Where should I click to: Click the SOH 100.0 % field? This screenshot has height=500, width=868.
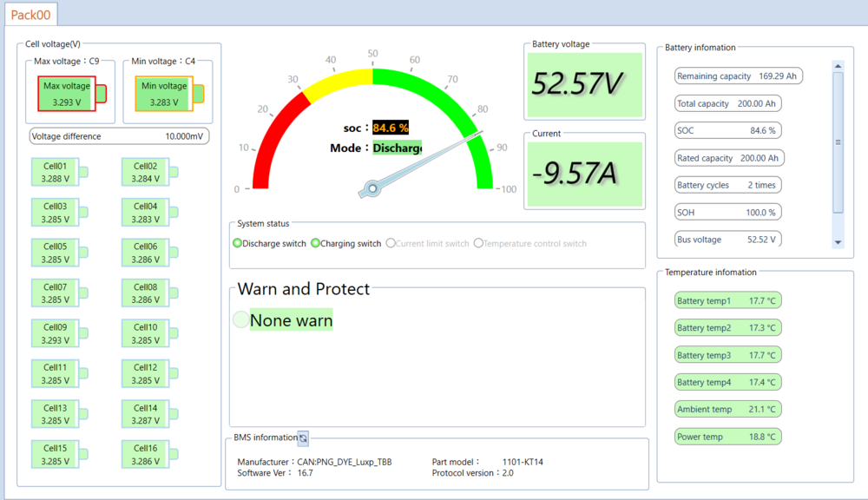pos(728,212)
